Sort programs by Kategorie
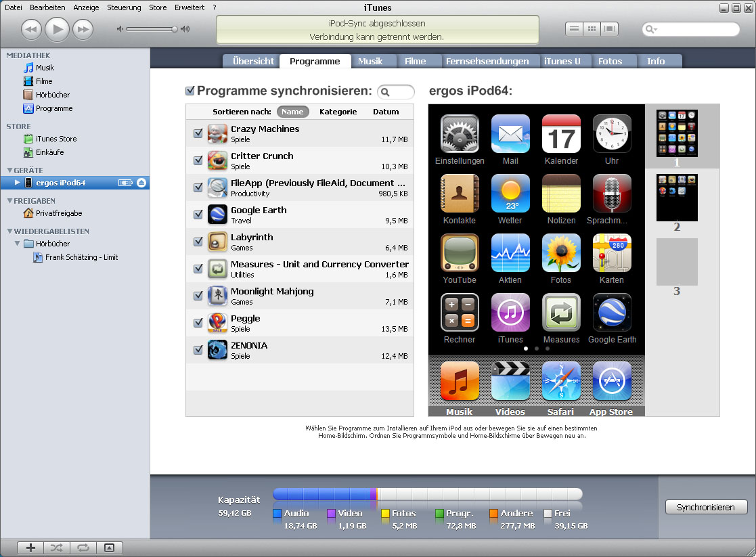Image resolution: width=756 pixels, height=557 pixels. click(338, 112)
